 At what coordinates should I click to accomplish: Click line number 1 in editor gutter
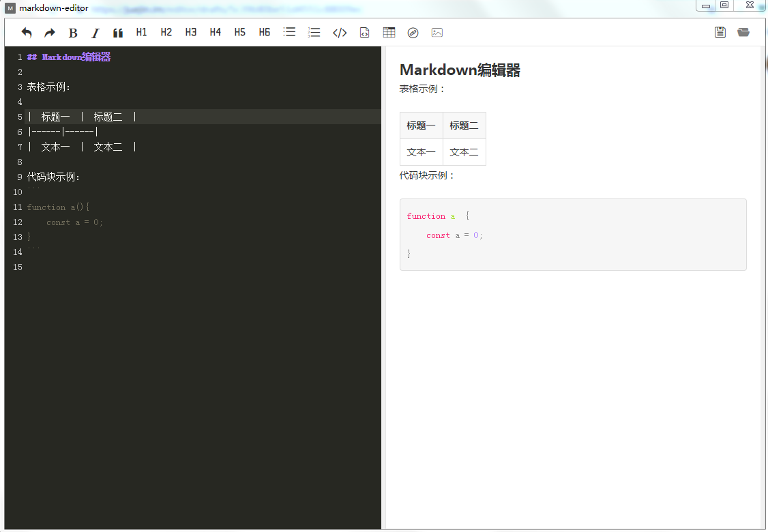(20, 57)
